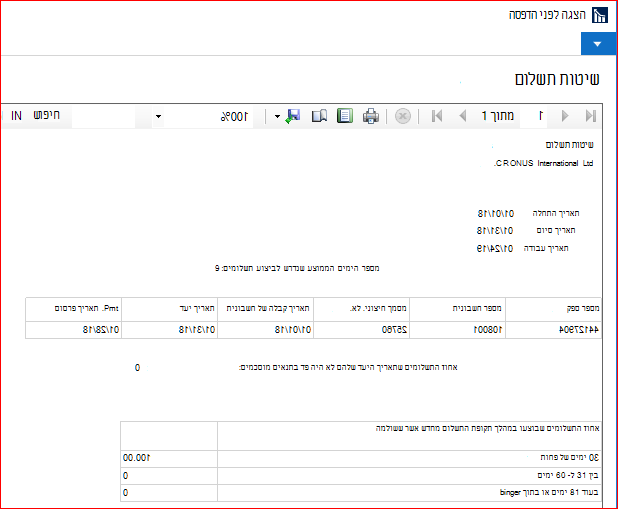Click the date value beside 'תאריך סיום'
The height and width of the screenshot is (509, 618).
click(x=495, y=231)
